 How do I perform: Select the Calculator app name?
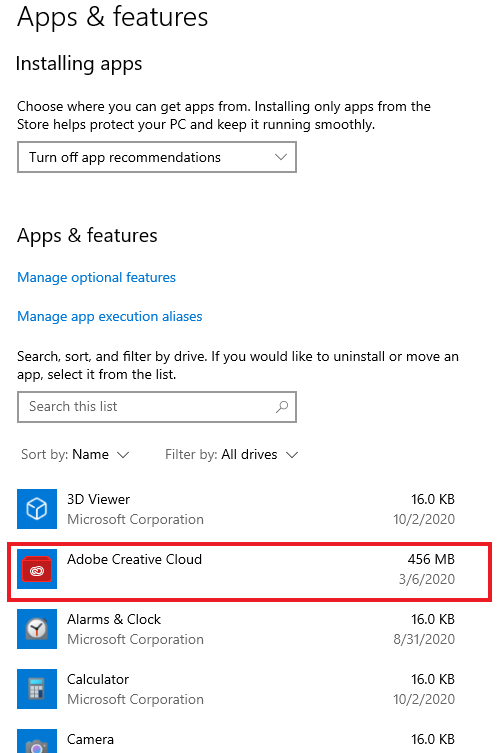point(98,680)
